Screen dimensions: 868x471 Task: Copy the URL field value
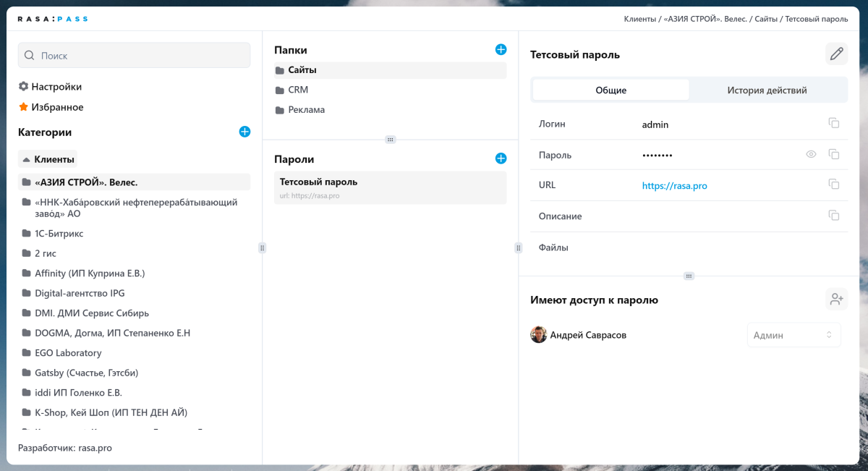point(833,185)
